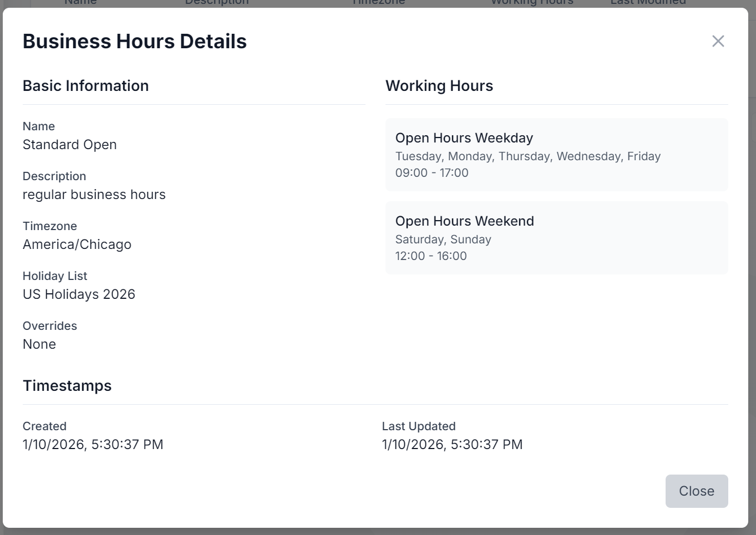The height and width of the screenshot is (535, 756).
Task: Select the name value Standard Open
Action: (69, 145)
